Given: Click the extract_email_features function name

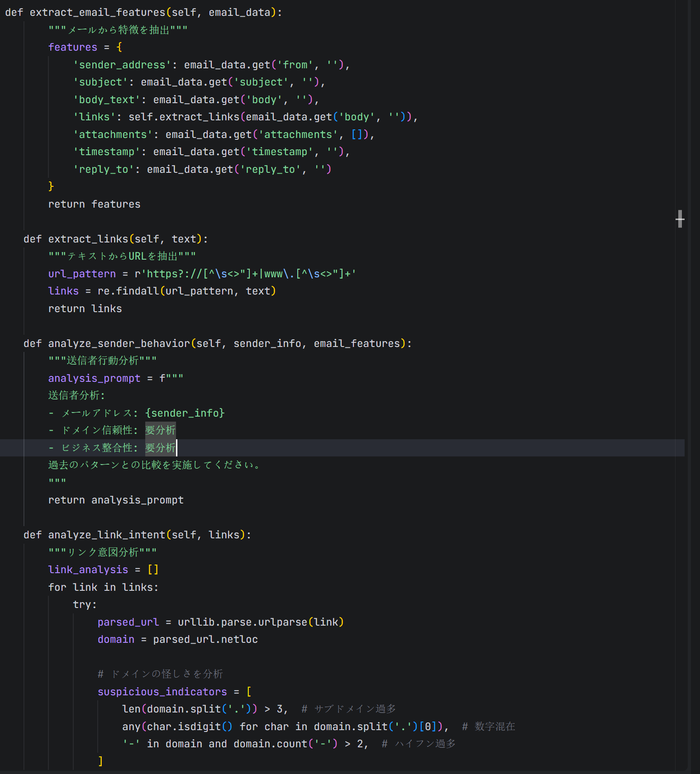Looking at the screenshot, I should coord(97,12).
